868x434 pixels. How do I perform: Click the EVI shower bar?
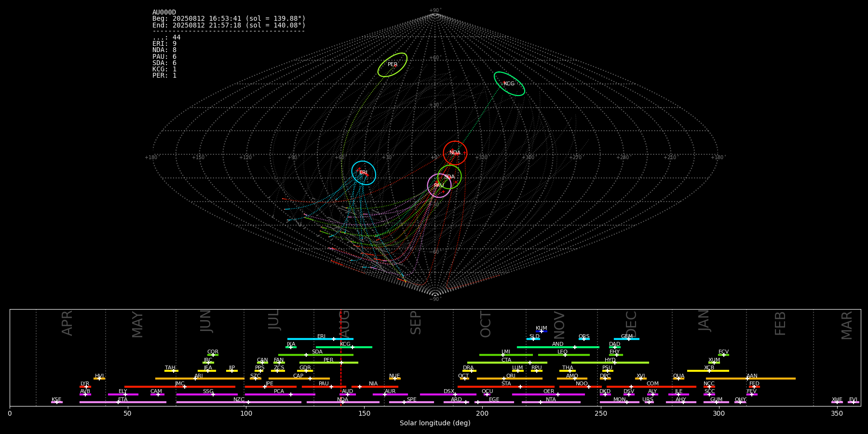tap(854, 402)
